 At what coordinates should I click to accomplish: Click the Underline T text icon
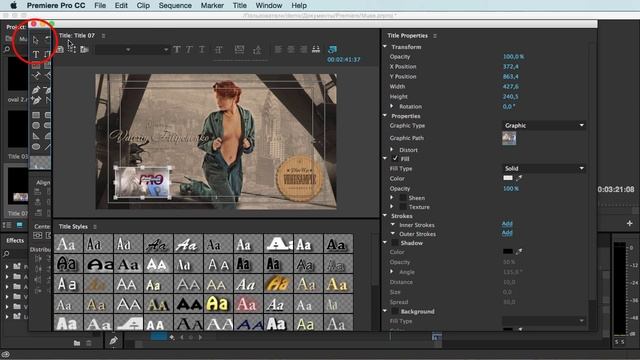pyautogui.click(x=202, y=49)
